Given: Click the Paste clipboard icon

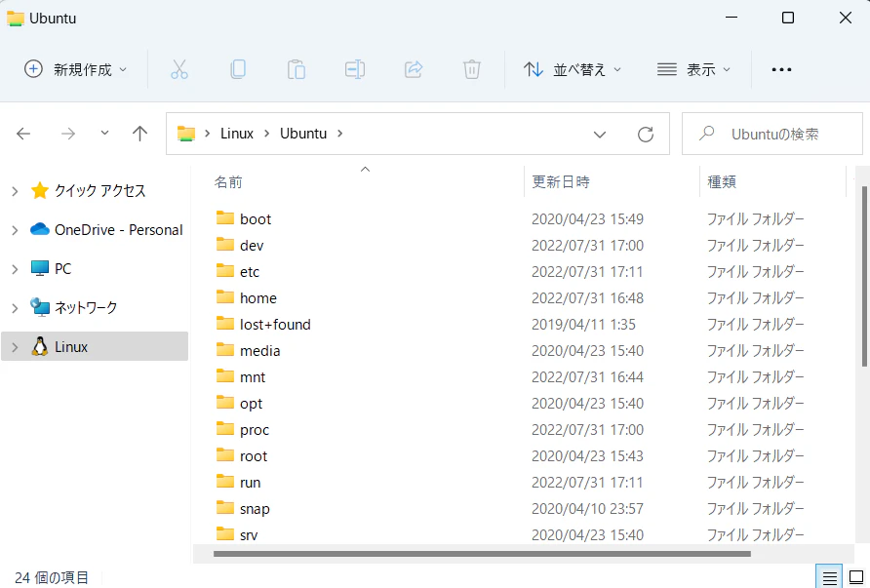Looking at the screenshot, I should pos(297,69).
